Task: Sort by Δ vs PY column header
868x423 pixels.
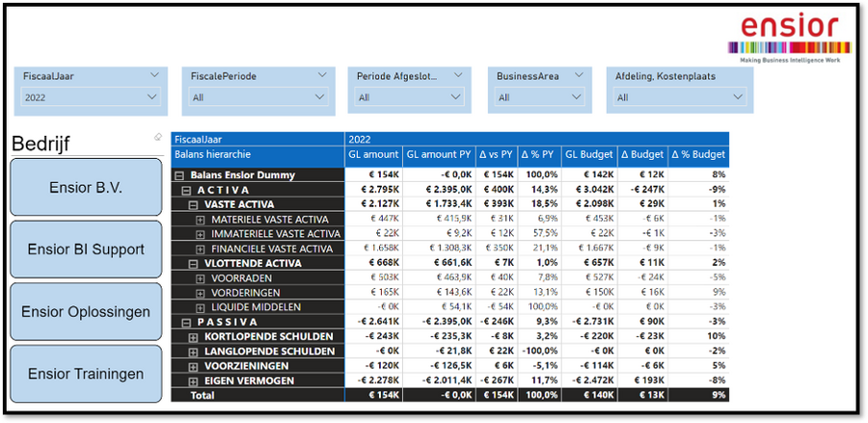Action: point(497,155)
